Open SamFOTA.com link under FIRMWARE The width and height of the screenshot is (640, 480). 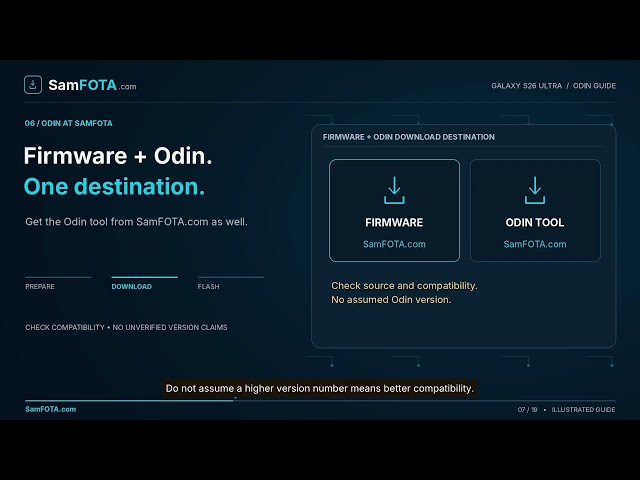click(394, 244)
